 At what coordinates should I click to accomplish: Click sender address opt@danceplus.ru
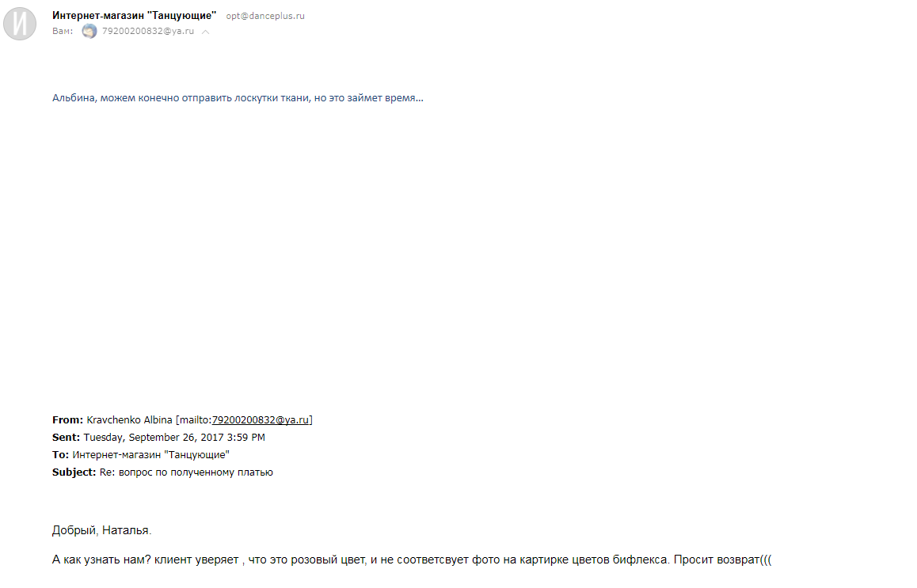point(265,16)
